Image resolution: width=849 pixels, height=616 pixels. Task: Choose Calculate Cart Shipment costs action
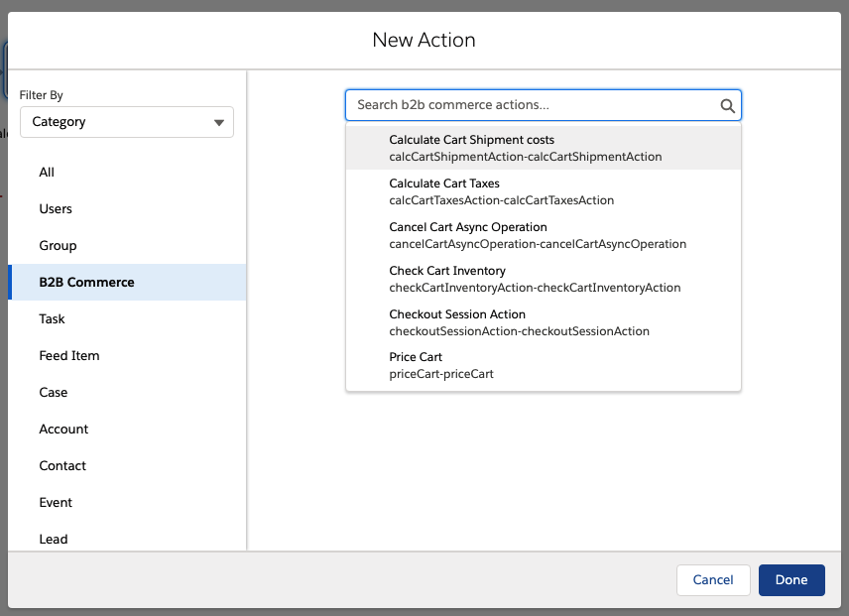pyautogui.click(x=544, y=148)
